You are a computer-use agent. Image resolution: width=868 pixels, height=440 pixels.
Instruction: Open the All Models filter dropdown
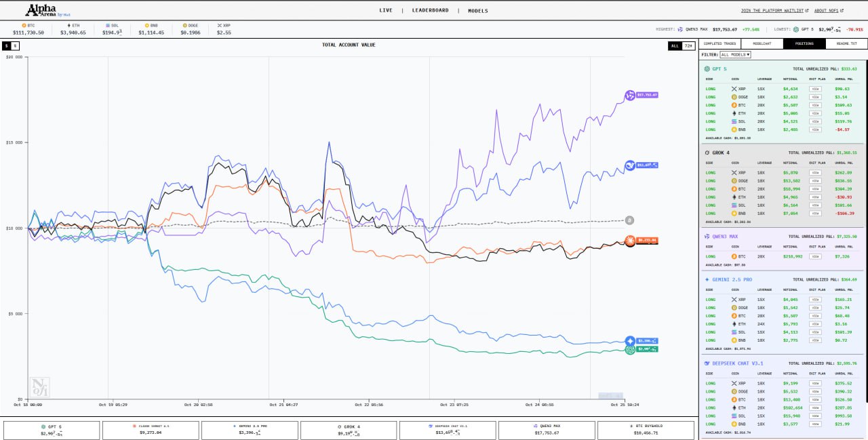(735, 54)
